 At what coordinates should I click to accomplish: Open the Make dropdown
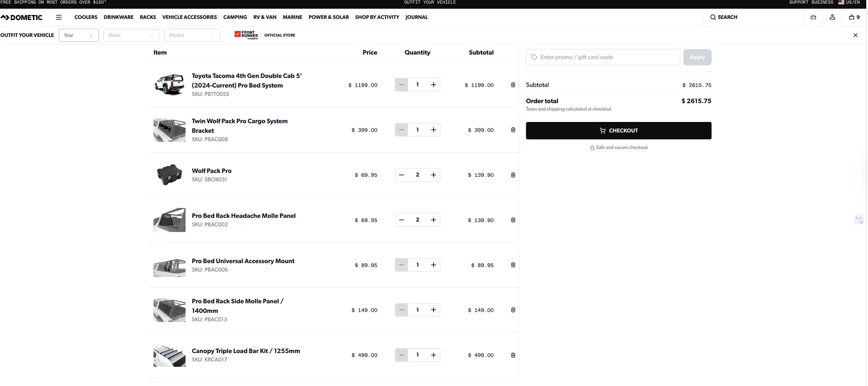(131, 35)
